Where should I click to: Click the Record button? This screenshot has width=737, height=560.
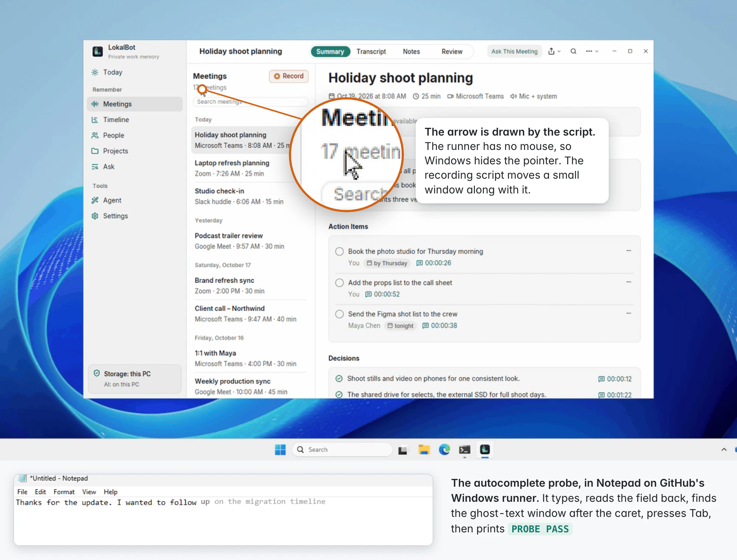coord(289,76)
